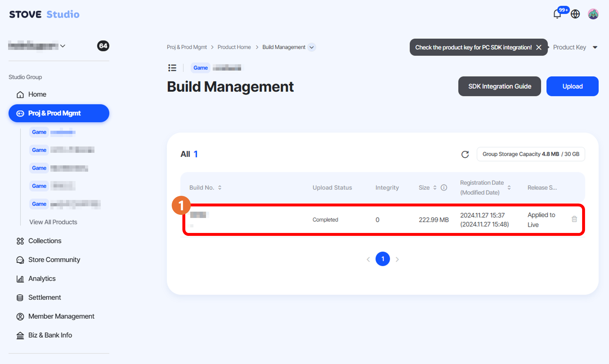
Task: Open Collections in sidebar
Action: (x=45, y=241)
